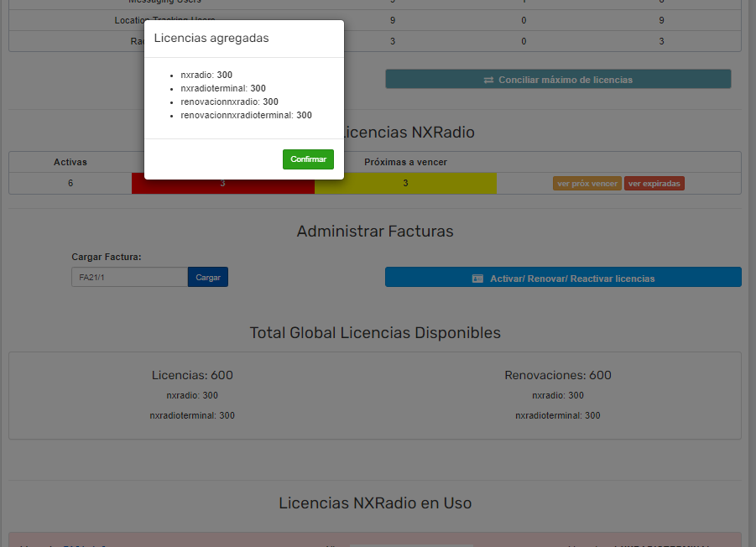
Task: Click the card icon on Activar/Renovar button
Action: pos(477,279)
